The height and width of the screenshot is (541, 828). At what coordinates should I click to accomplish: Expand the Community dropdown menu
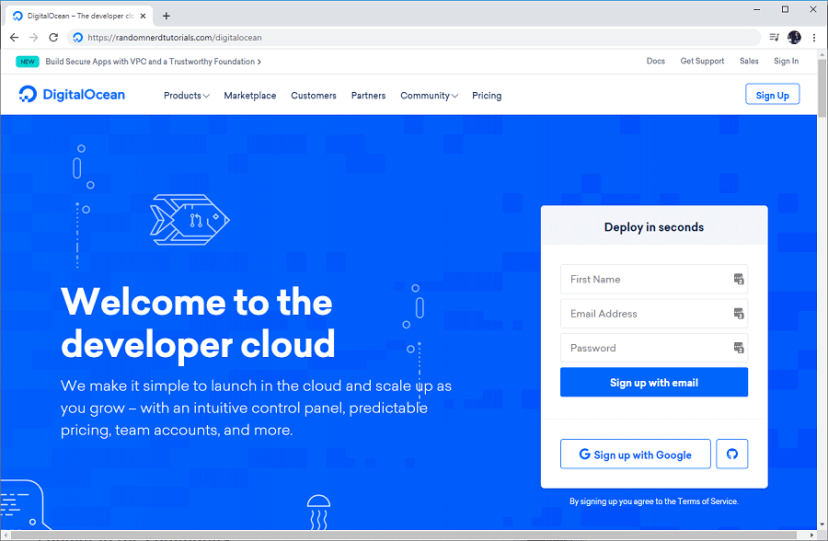(x=429, y=96)
